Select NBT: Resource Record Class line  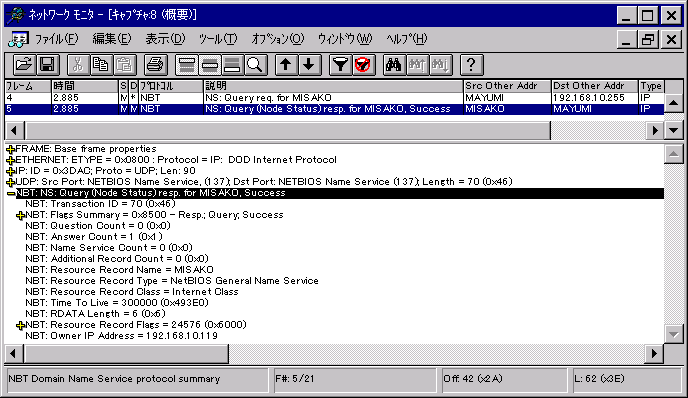pos(132,292)
